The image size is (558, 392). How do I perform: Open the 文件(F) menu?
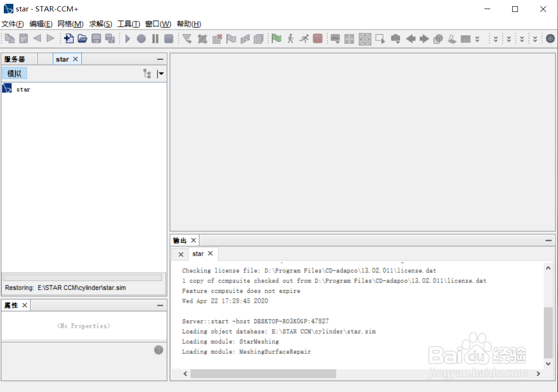coord(12,24)
